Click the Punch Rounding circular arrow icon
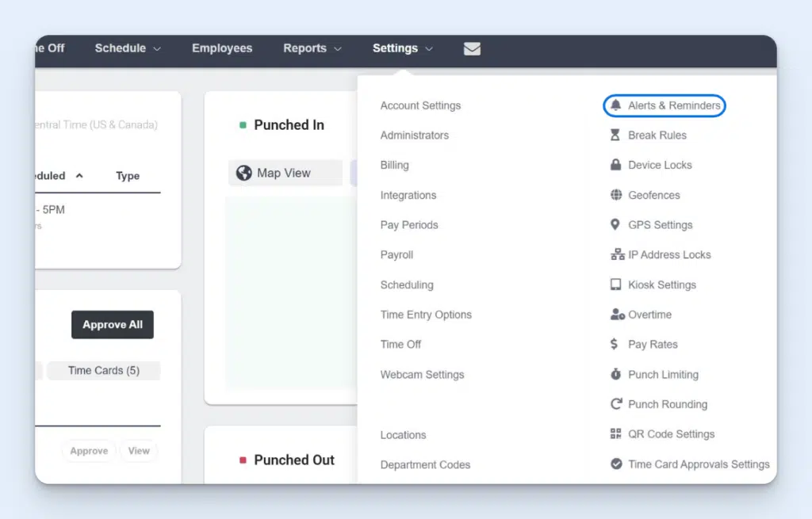 point(615,404)
